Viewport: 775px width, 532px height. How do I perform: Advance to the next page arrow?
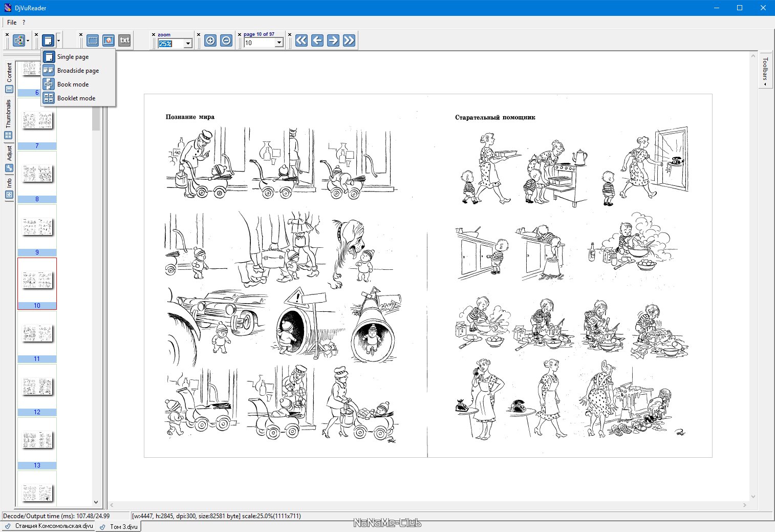pos(333,40)
